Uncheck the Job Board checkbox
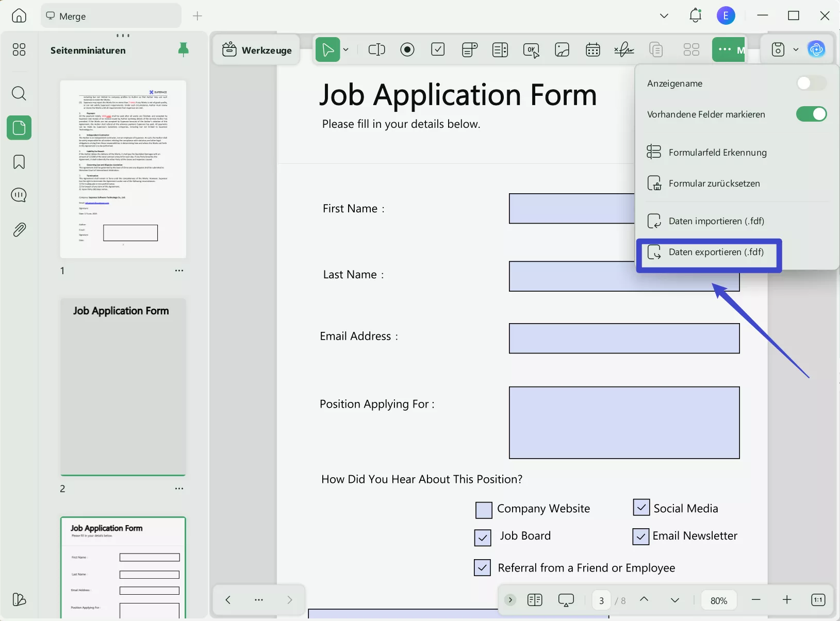840x621 pixels. (x=483, y=538)
